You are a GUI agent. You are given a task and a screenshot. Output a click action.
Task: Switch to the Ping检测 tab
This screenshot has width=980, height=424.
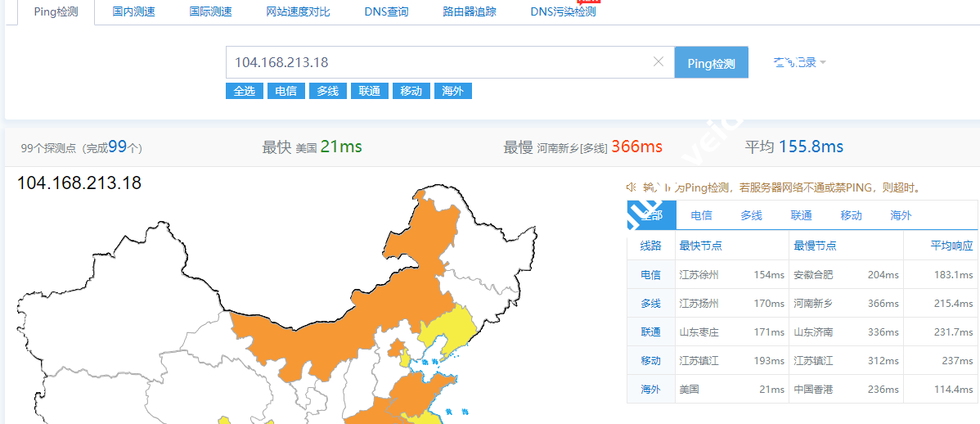coord(56,12)
